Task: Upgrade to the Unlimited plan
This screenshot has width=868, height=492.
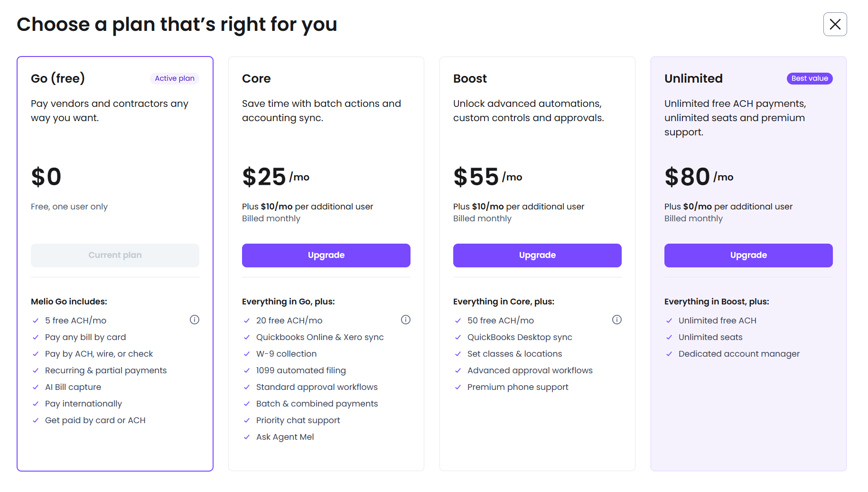Action: [x=748, y=255]
